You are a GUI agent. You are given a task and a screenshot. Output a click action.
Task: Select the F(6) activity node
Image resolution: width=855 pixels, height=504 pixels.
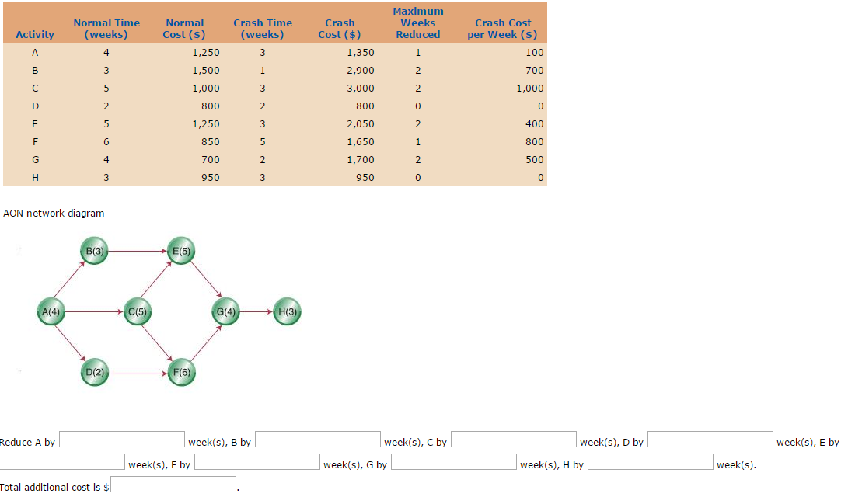181,372
